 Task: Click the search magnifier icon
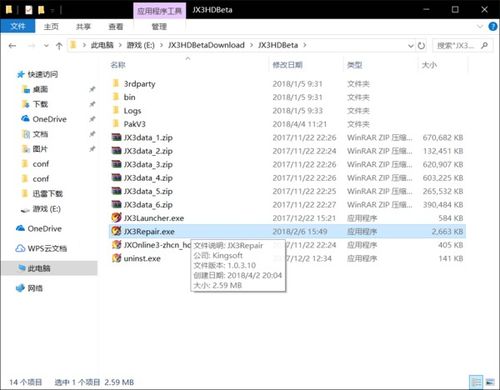point(484,45)
